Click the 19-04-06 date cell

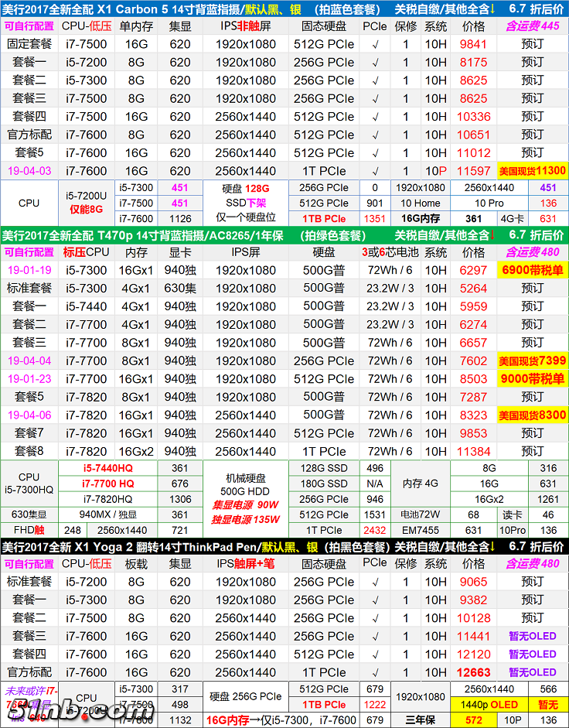pyautogui.click(x=29, y=415)
